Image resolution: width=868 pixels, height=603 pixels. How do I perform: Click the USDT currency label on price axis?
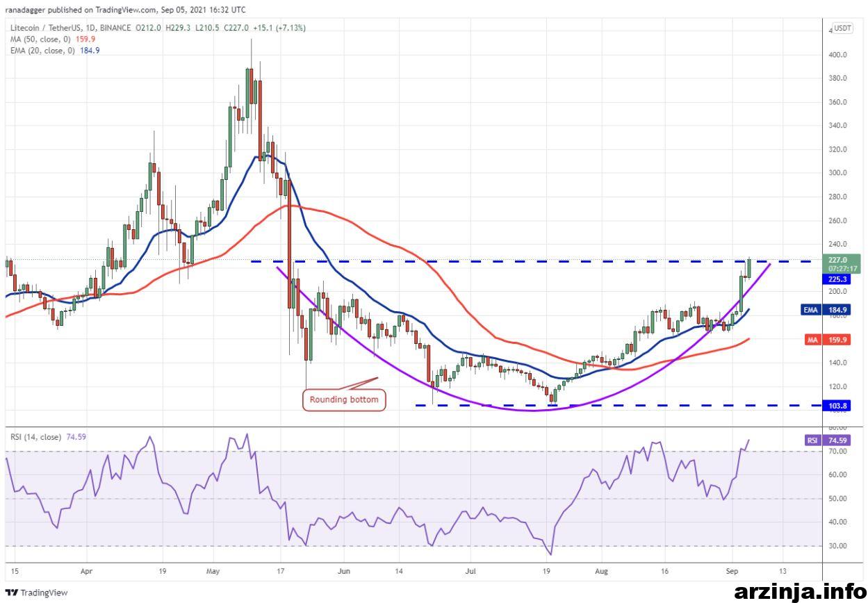click(843, 28)
